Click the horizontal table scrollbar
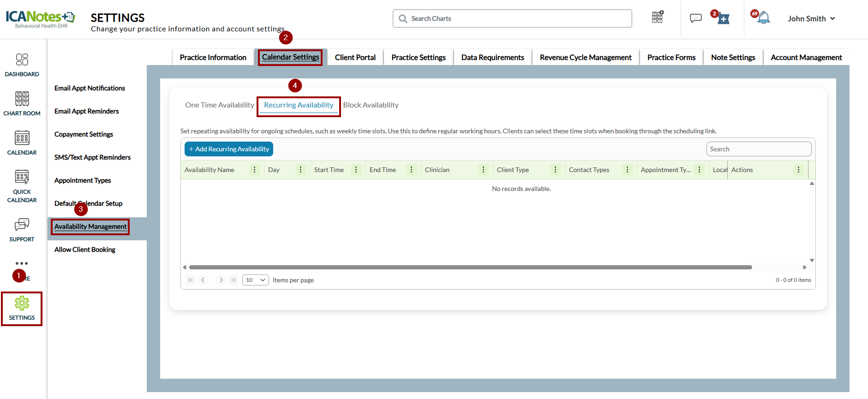 pyautogui.click(x=470, y=267)
